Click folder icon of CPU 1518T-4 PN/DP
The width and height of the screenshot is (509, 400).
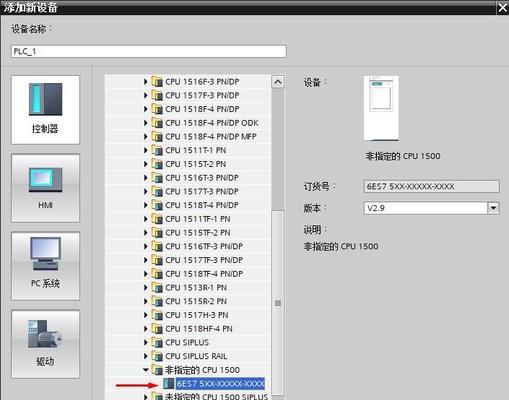tap(157, 205)
